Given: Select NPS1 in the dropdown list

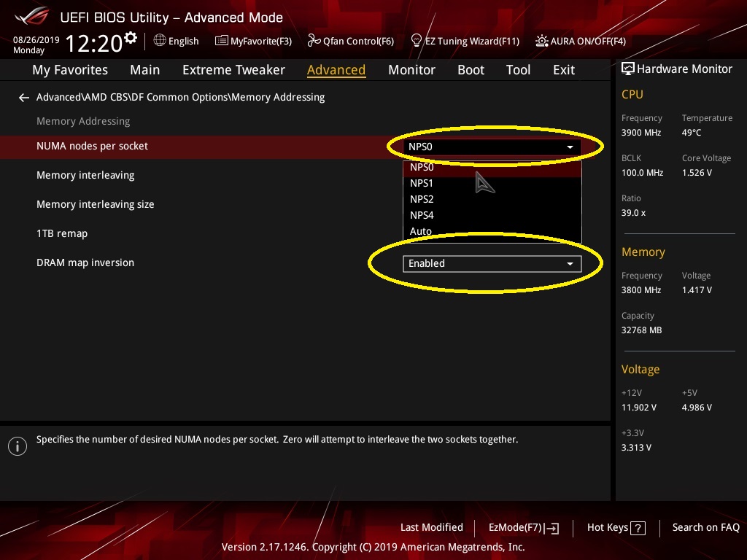Looking at the screenshot, I should (x=492, y=183).
